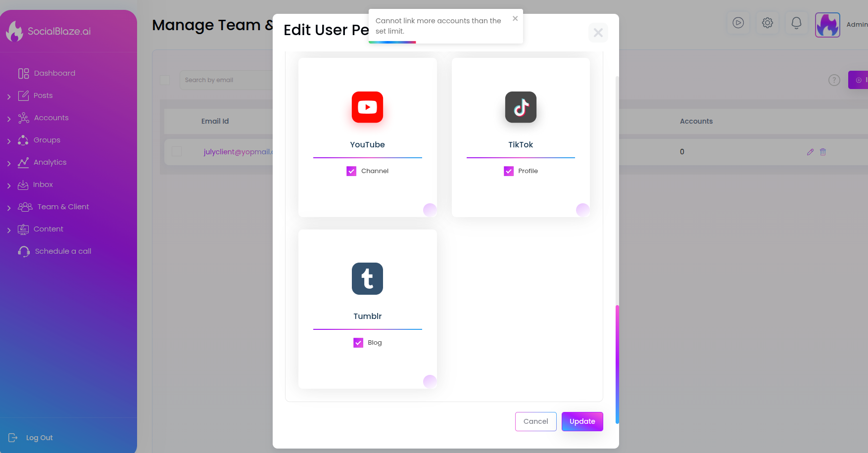Screen dimensions: 868x453
Task: Click the Inbox tray icon in sidebar
Action: coord(23,184)
